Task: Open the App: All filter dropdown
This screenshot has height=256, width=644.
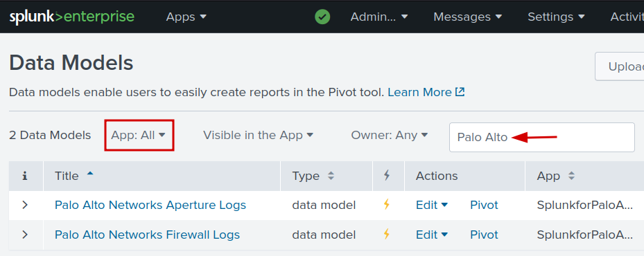Action: [x=139, y=135]
